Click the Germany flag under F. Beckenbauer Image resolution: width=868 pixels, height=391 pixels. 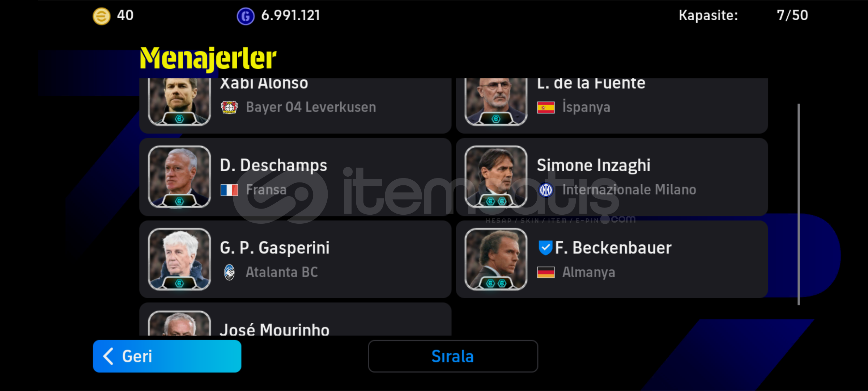click(x=546, y=272)
